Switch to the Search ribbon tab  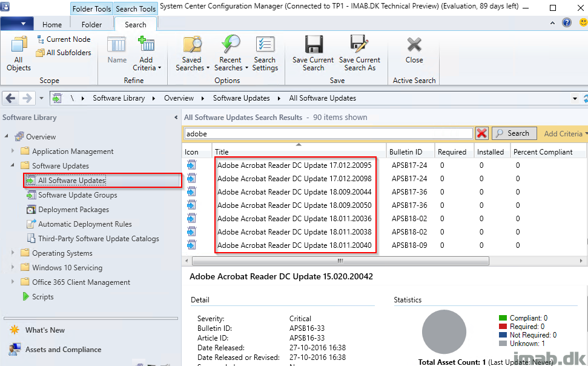[x=136, y=24]
